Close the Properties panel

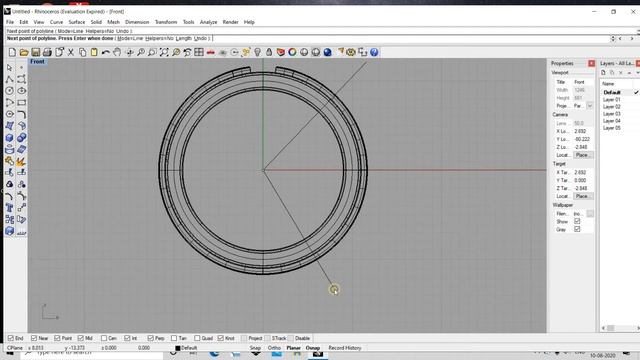(x=591, y=63)
